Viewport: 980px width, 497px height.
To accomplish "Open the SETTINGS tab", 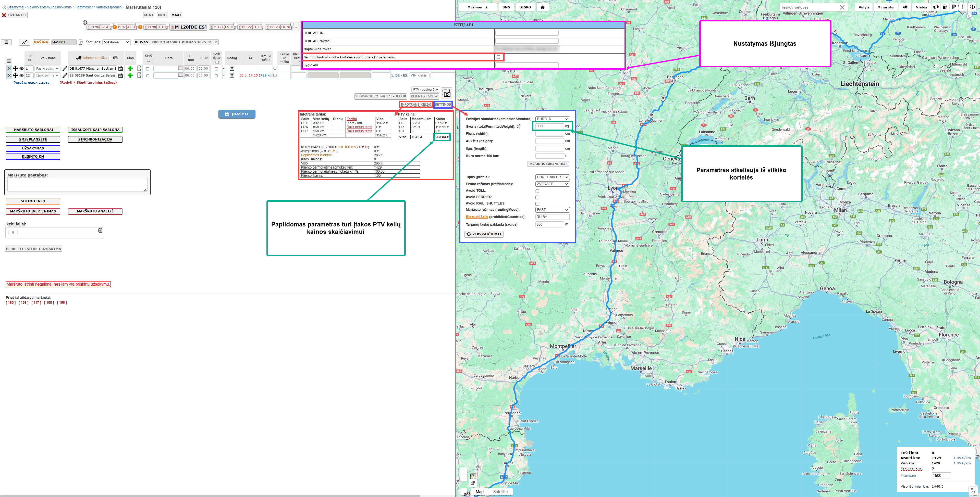I will point(443,105).
